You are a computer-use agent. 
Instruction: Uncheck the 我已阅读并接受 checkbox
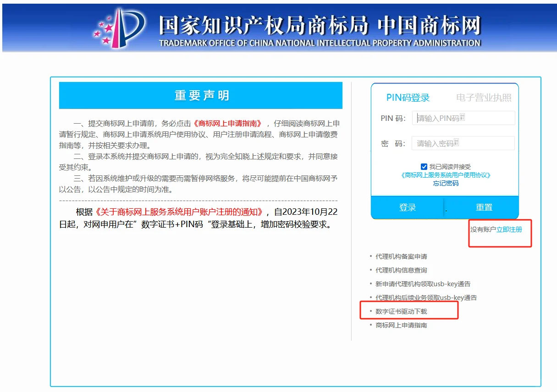pos(424,167)
